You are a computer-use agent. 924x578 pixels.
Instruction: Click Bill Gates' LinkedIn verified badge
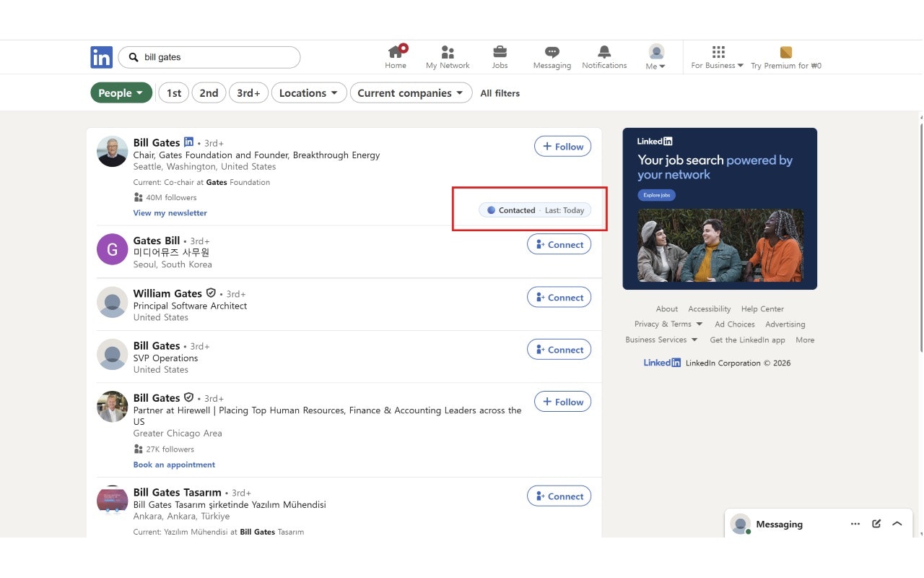(188, 142)
